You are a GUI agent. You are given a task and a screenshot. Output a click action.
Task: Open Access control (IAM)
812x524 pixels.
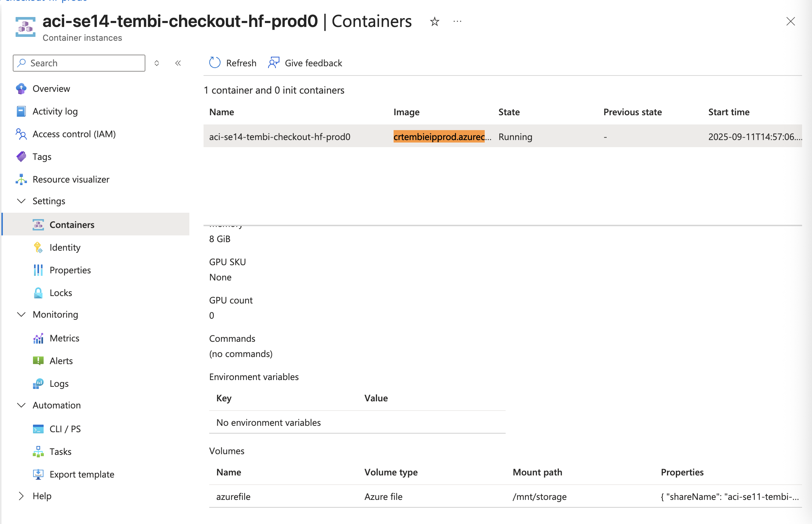coord(74,134)
